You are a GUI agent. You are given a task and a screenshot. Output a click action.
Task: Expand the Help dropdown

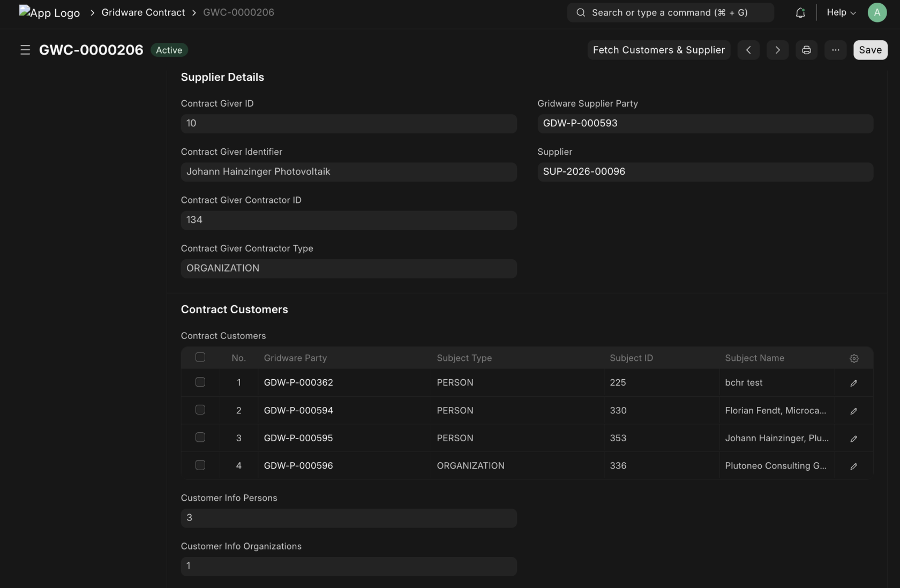point(841,12)
